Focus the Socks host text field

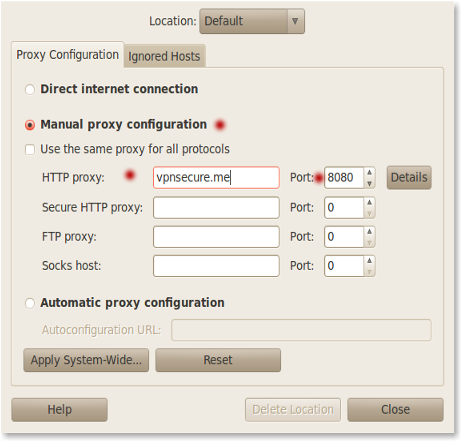coord(216,266)
